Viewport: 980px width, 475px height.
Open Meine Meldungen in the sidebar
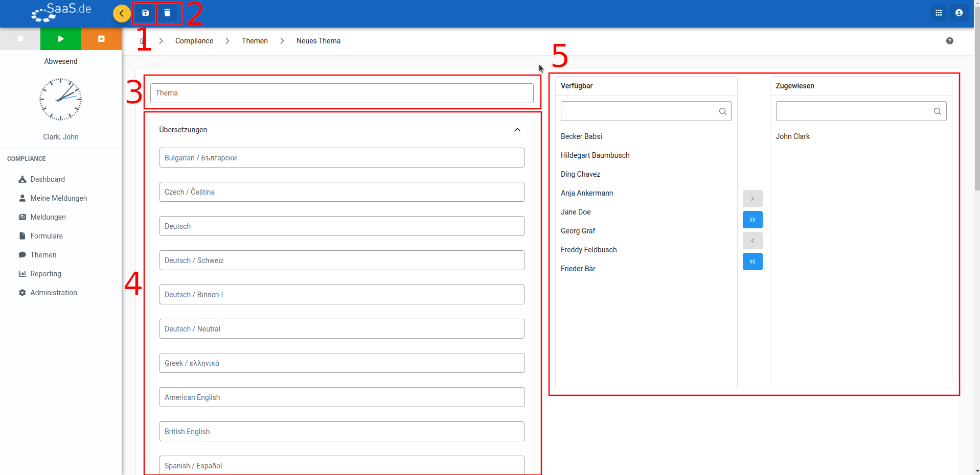pos(58,198)
